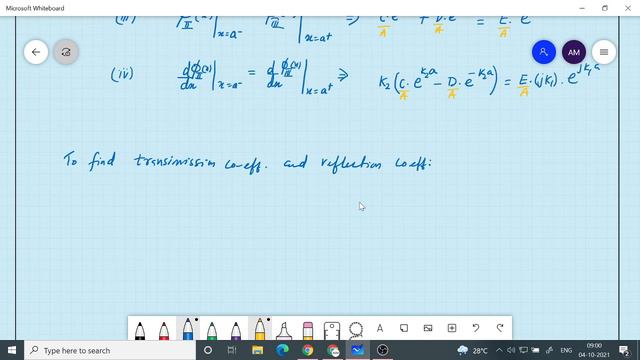640x360 pixels.
Task: Open the insert plus menu
Action: [452, 328]
